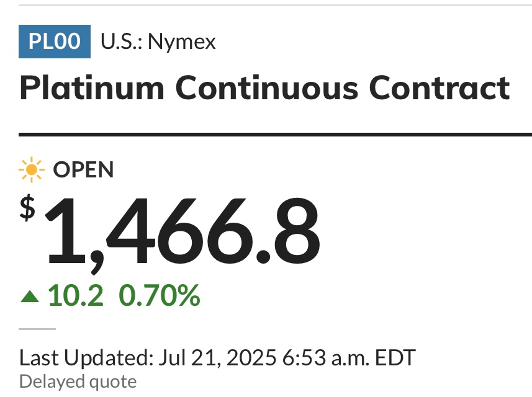Click the 6:53 a.m. EDT timestamp
532x397 pixels.
(x=349, y=358)
